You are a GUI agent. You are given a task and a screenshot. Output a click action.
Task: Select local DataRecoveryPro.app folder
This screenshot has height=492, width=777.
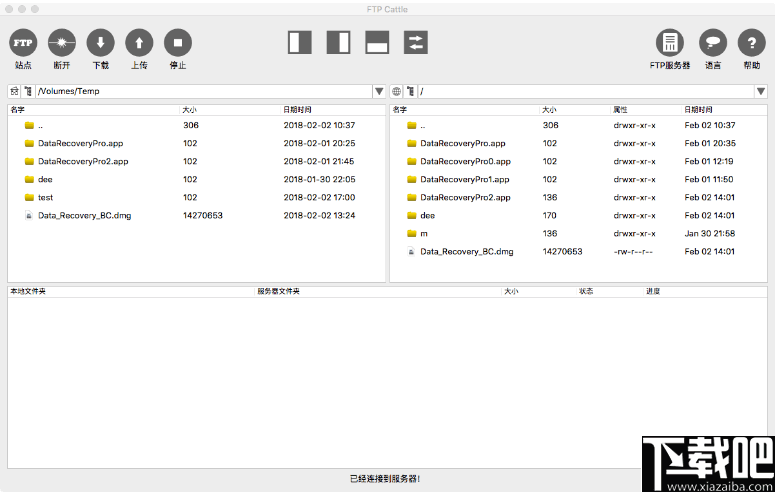tap(197, 143)
